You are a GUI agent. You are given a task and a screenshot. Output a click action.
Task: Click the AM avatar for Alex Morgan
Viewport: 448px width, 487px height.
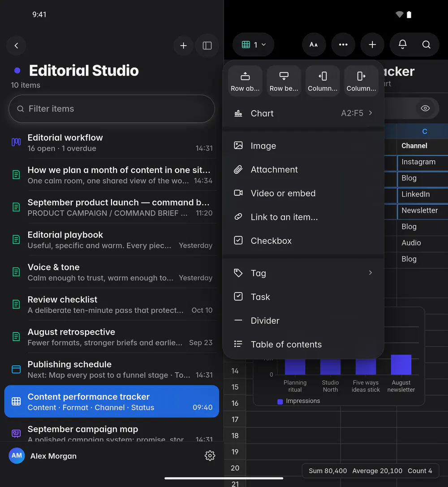[17, 456]
